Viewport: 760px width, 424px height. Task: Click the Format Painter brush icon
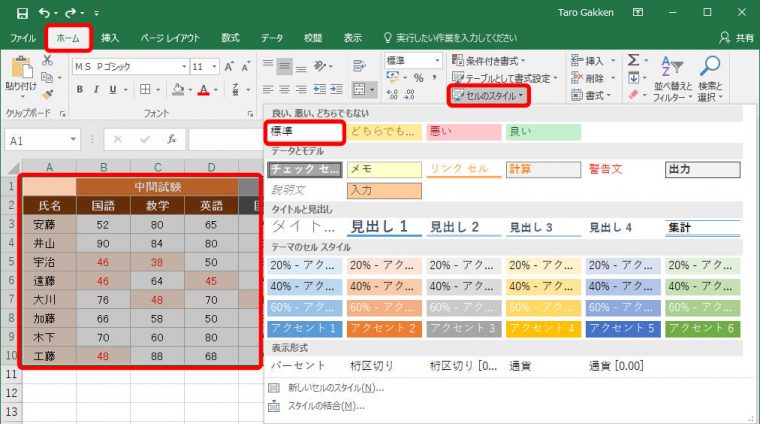(47, 94)
